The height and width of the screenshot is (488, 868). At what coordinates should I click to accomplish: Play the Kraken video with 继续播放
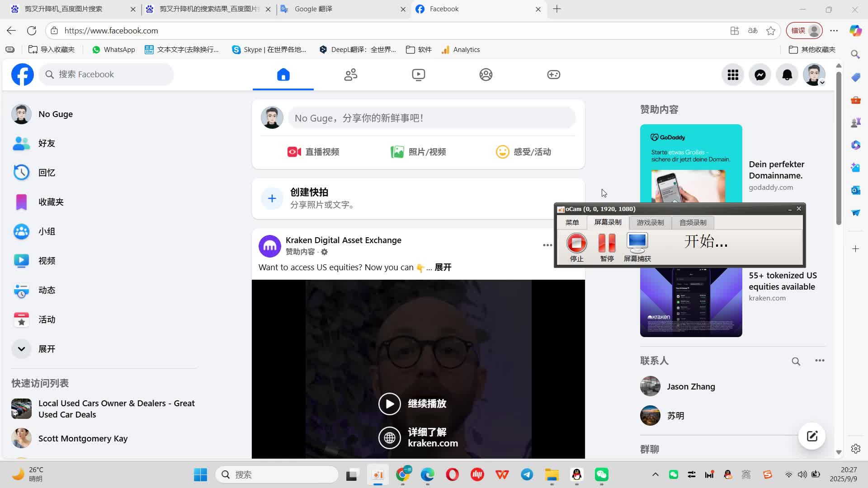(x=390, y=404)
